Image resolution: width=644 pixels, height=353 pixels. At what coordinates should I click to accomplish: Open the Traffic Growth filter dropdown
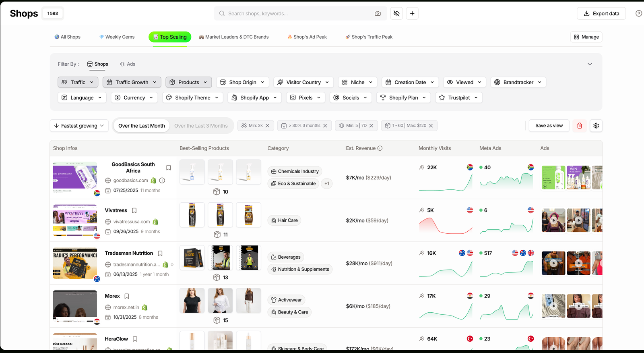tap(132, 82)
